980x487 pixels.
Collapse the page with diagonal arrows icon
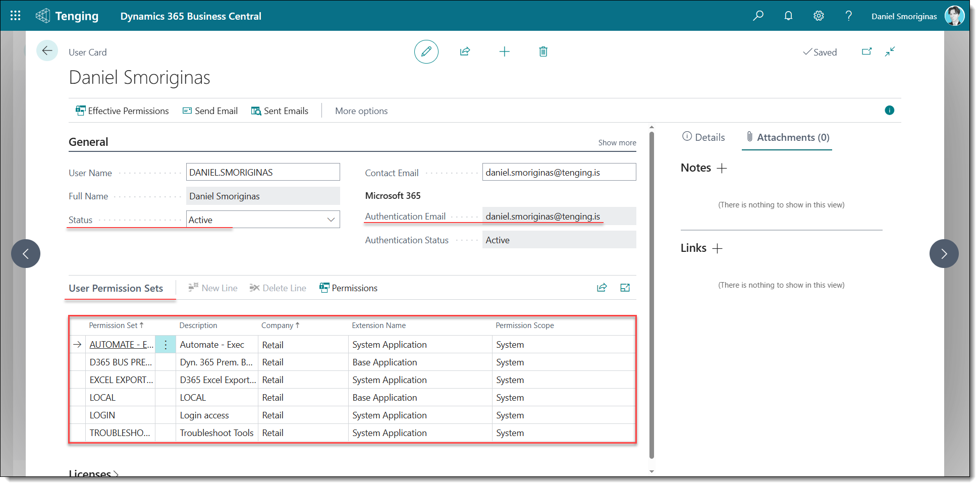pyautogui.click(x=890, y=51)
